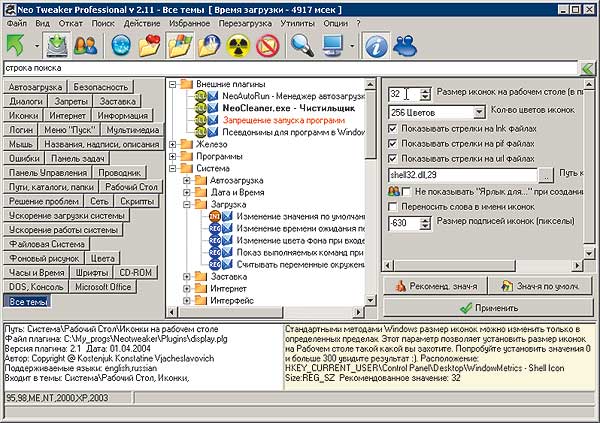Image resolution: width=600 pixels, height=423 pixels.
Task: Toggle 'Показывать стрелки на url файлах' checkbox
Action: click(392, 158)
